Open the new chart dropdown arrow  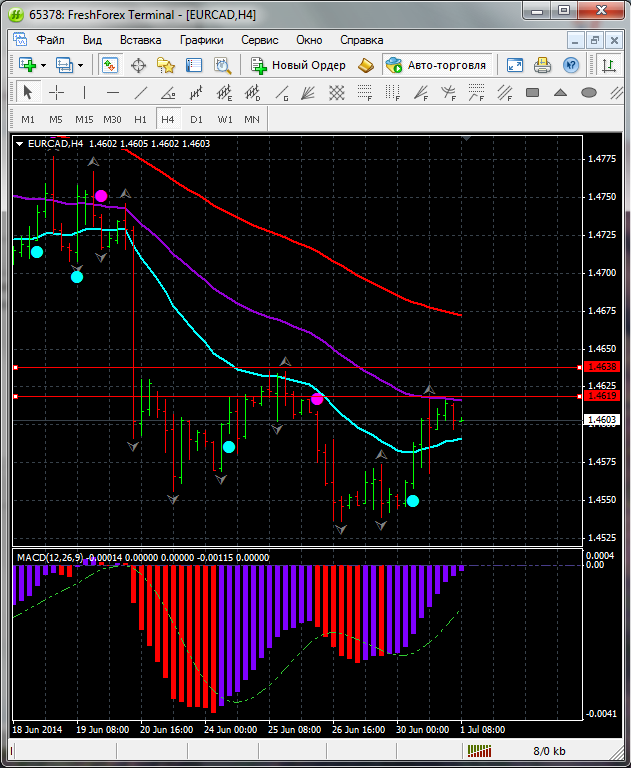43,65
